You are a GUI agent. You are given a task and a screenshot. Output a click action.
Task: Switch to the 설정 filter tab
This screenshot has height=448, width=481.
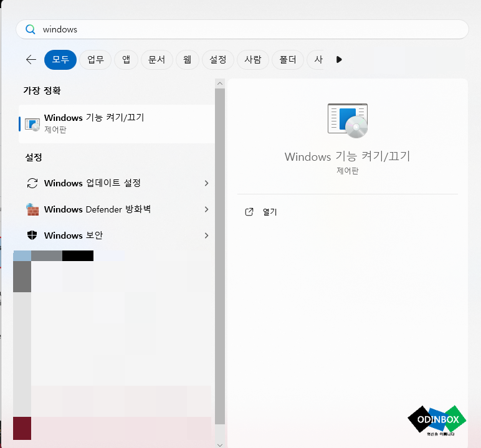pyautogui.click(x=218, y=60)
